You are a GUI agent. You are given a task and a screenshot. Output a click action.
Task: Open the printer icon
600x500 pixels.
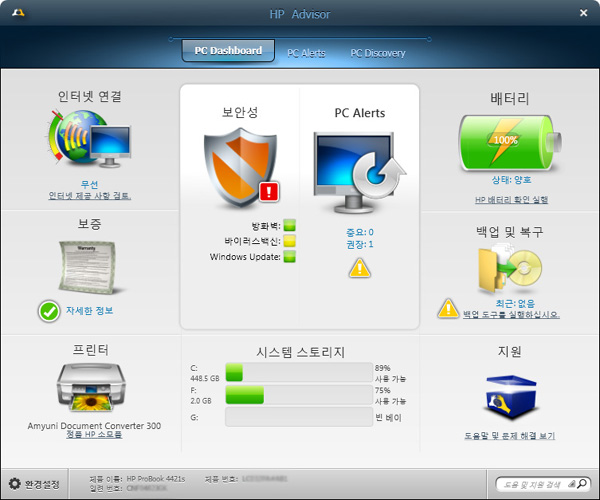click(x=91, y=387)
